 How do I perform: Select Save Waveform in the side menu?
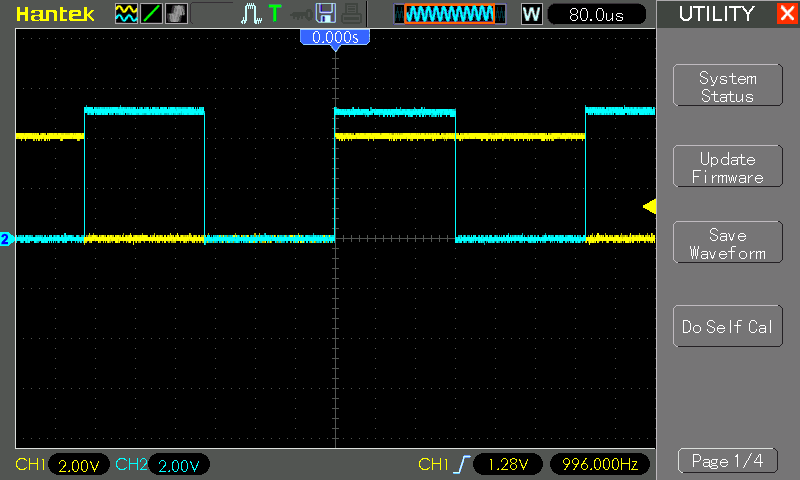pos(727,244)
